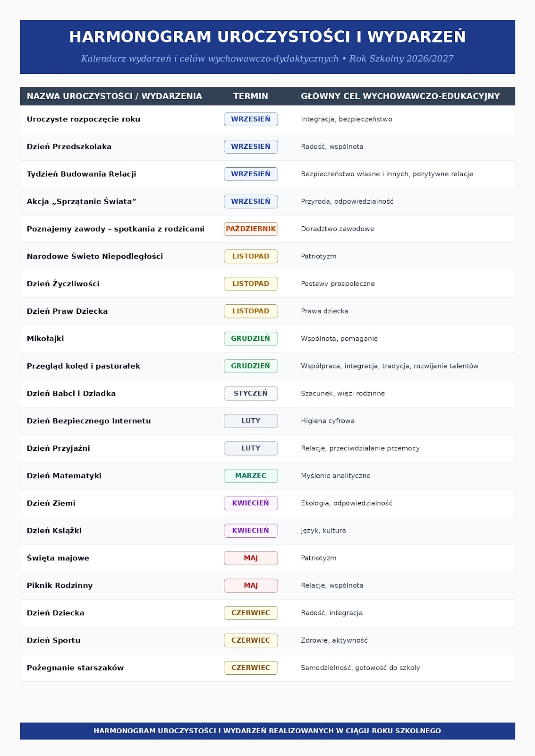Click the NAZWA UROCZYSTOŚCI / WYDARZENIA header
Screen dimensions: 535x756
[114, 96]
